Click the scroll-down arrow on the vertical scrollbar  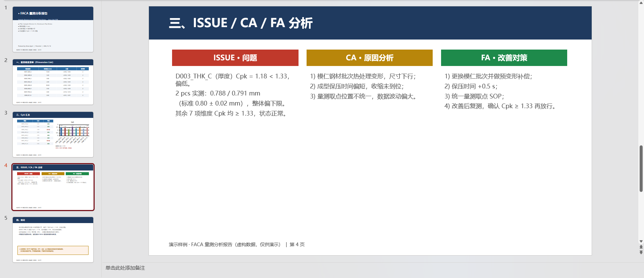(x=641, y=241)
